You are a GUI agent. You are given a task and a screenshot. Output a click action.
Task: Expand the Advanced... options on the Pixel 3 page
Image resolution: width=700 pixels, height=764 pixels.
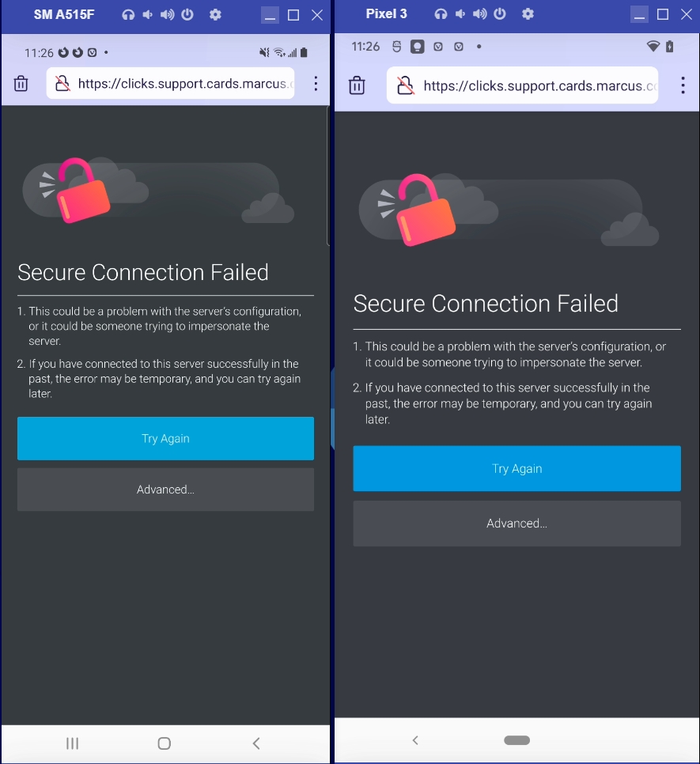pos(516,523)
